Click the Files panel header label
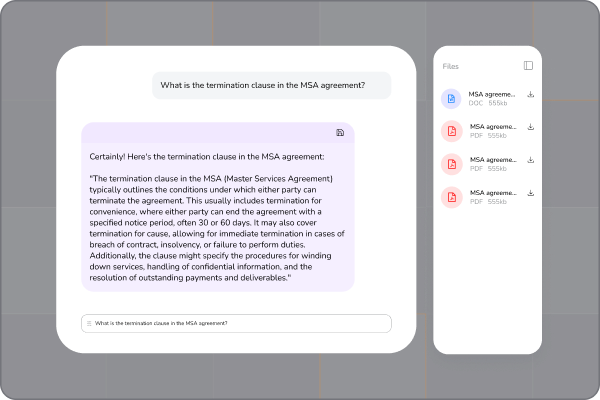 [451, 66]
